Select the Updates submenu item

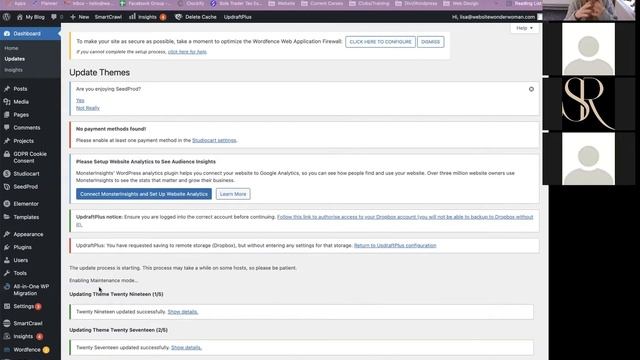click(15, 59)
